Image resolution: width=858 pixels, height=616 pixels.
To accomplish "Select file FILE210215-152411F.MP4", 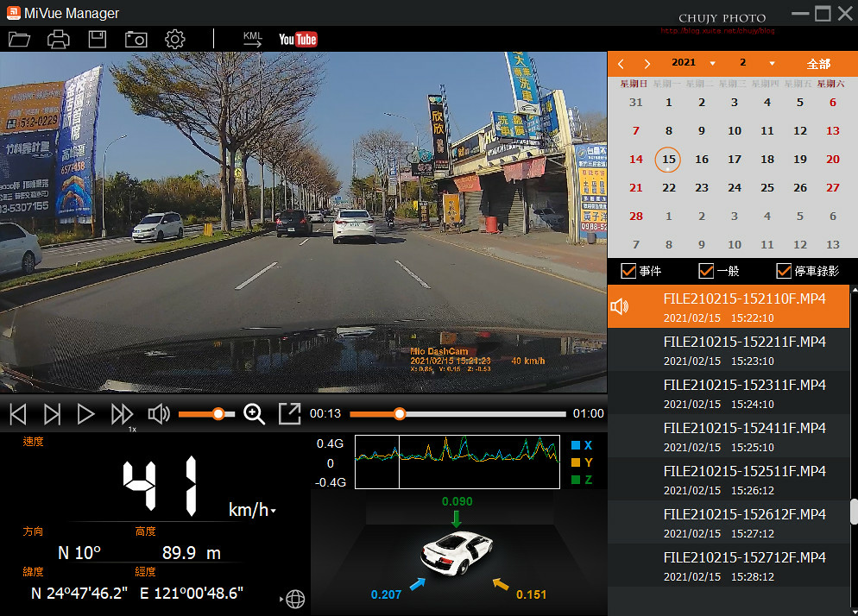I will 729,436.
